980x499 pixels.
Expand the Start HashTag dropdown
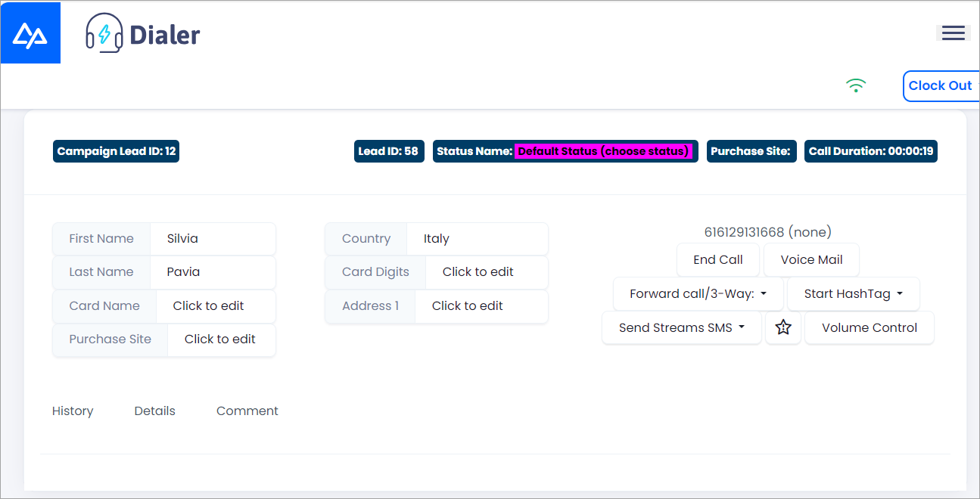pos(853,293)
